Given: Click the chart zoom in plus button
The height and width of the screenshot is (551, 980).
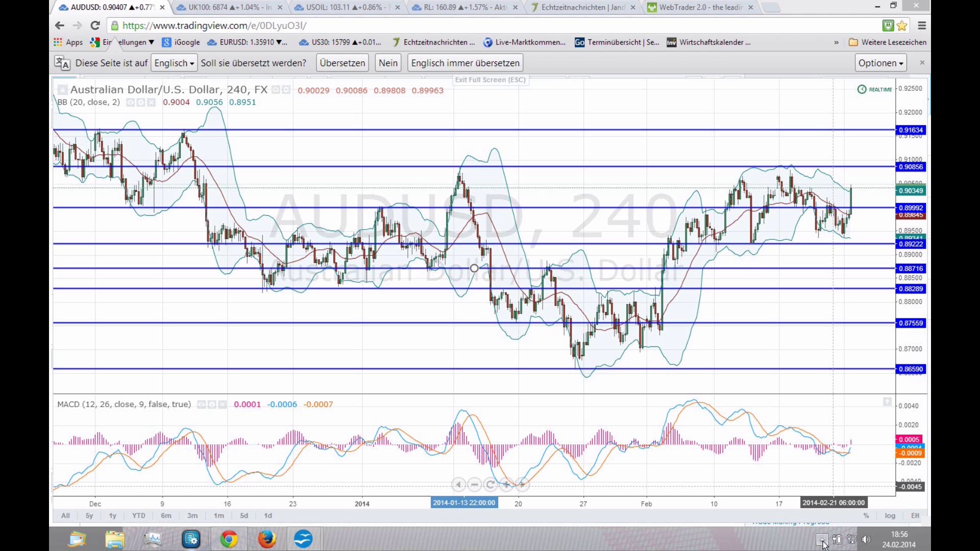Looking at the screenshot, I should click(506, 485).
